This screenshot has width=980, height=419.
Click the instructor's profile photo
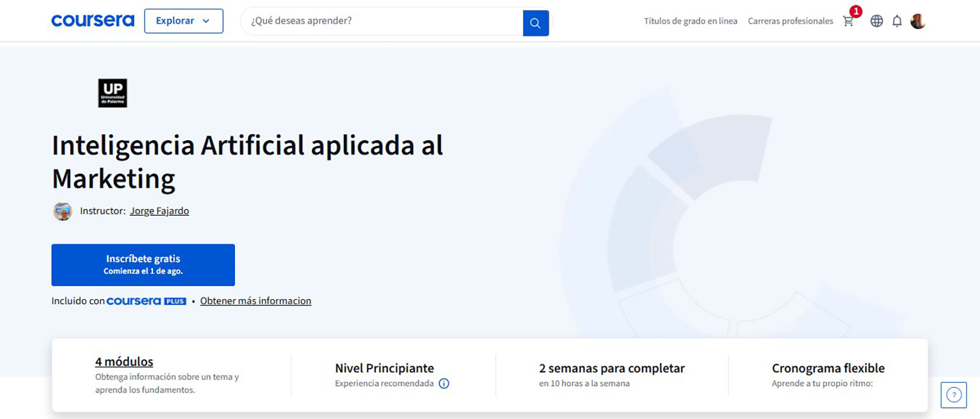(x=63, y=211)
